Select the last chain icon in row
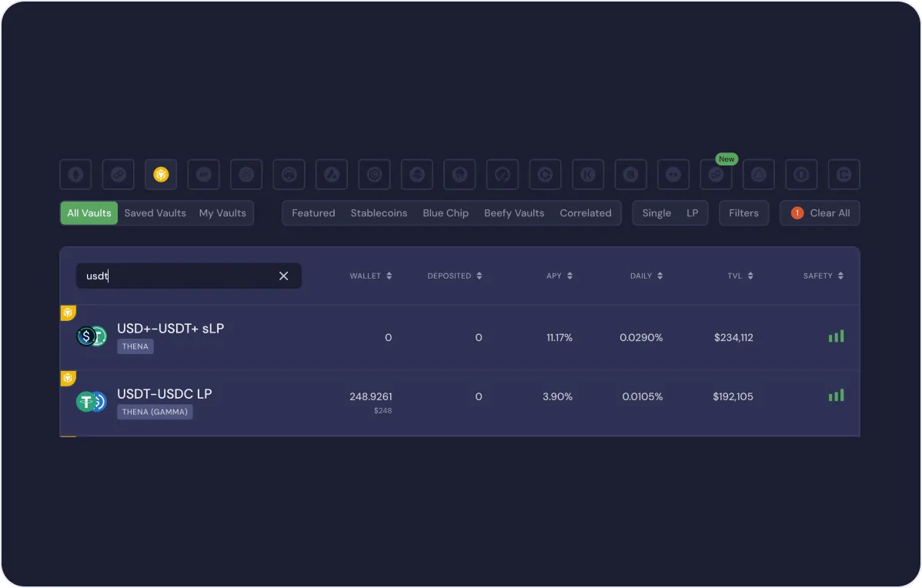 (x=843, y=175)
